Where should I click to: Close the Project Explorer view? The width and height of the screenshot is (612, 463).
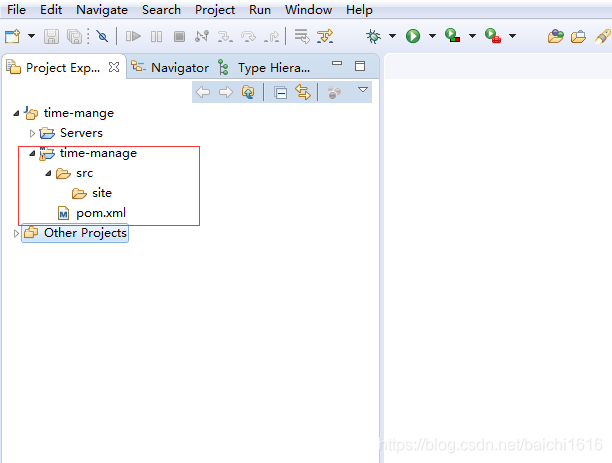(114, 67)
